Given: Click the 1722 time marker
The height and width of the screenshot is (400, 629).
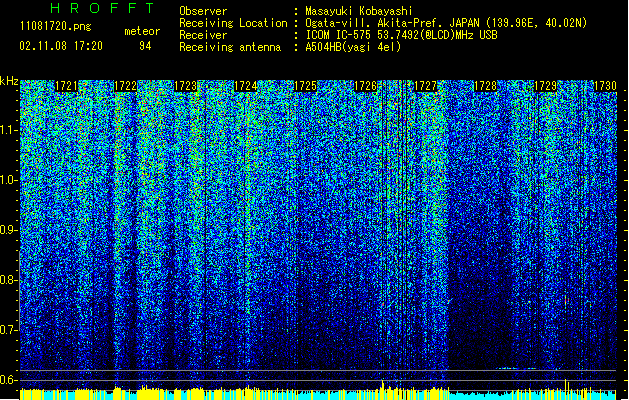Looking at the screenshot, I should (126, 86).
